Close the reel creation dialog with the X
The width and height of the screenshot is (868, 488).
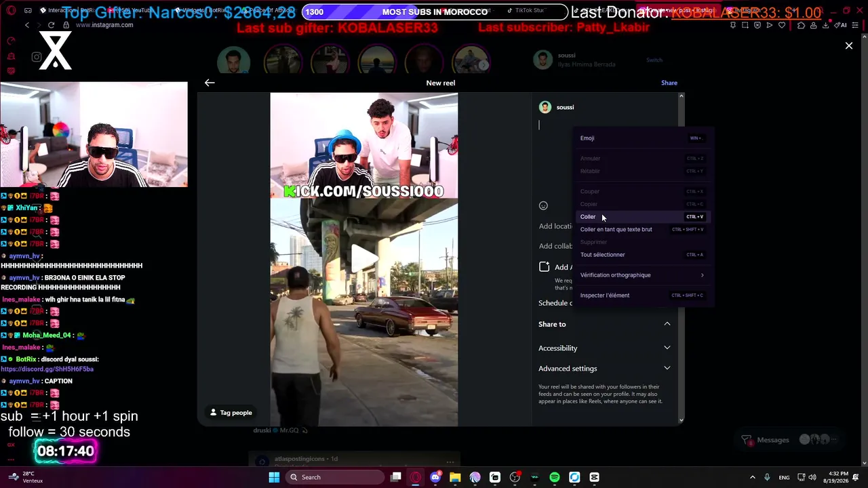click(849, 45)
